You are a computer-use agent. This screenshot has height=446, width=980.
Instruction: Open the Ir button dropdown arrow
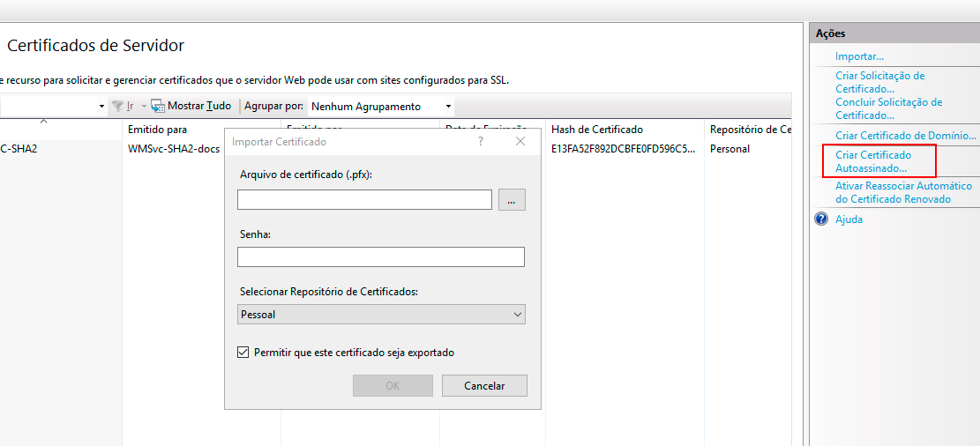144,106
